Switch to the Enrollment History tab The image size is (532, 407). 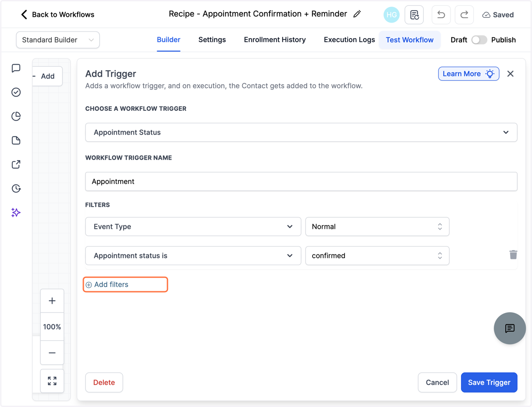click(275, 40)
